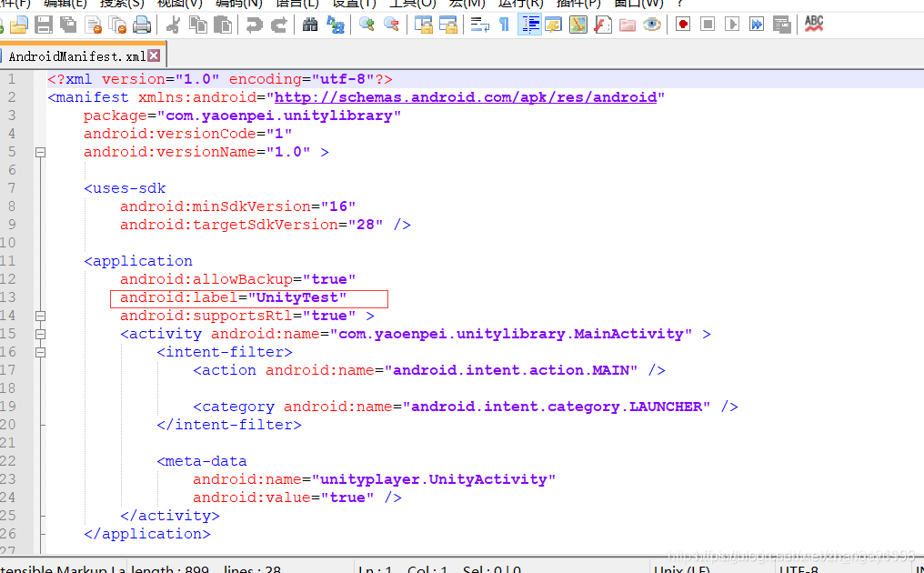Click the targetSdkVersion "28" value

[x=366, y=225]
